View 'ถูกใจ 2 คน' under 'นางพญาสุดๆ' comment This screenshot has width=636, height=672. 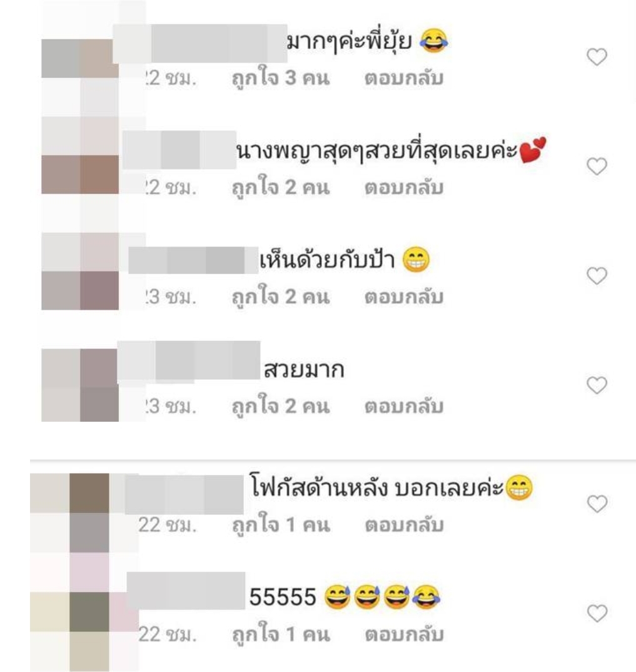point(281,188)
